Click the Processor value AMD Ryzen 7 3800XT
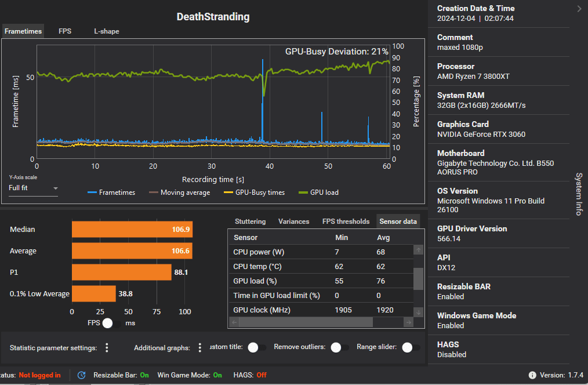Screen dimensions: 588x385 point(473,76)
